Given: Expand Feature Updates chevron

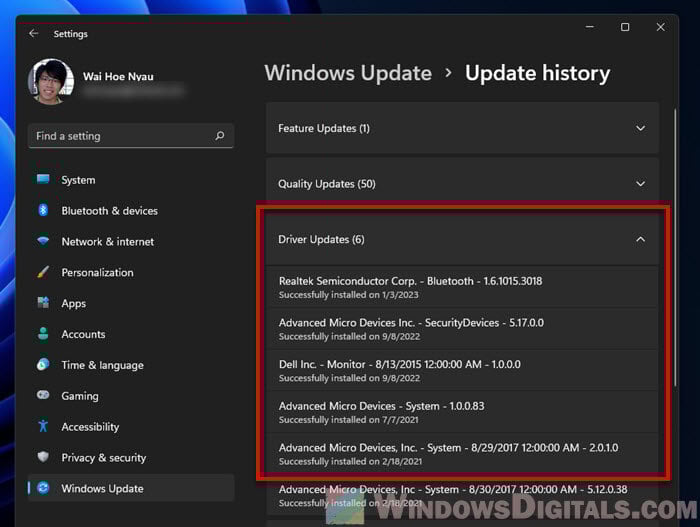Looking at the screenshot, I should point(640,129).
